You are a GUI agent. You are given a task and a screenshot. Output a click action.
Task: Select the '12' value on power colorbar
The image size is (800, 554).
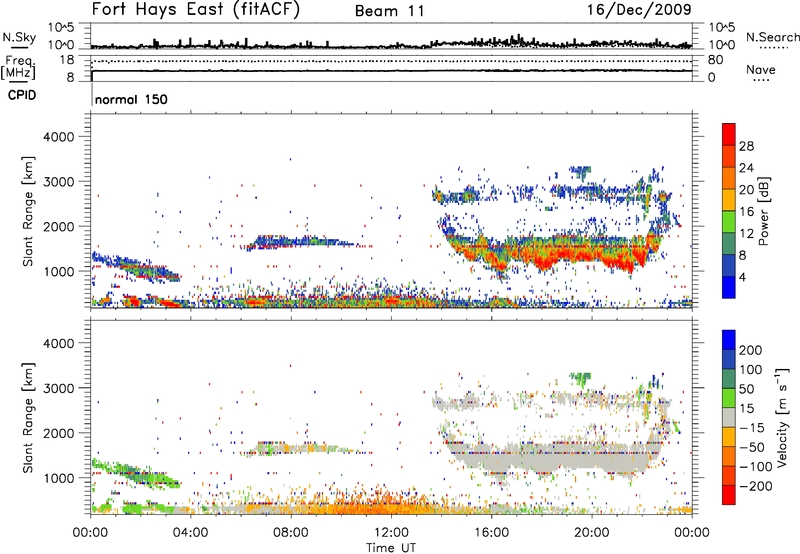click(x=746, y=234)
